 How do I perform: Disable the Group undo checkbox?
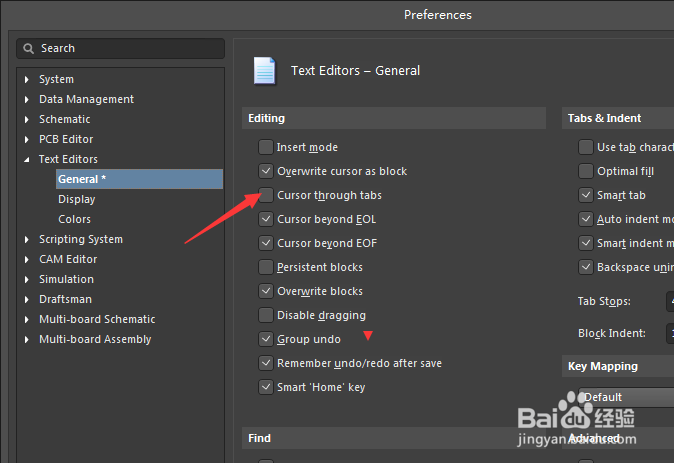point(266,339)
